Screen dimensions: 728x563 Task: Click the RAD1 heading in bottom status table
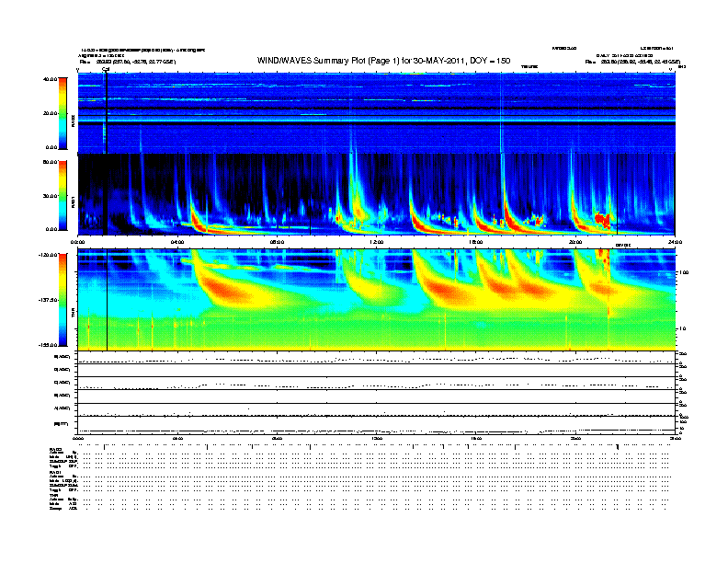click(x=54, y=473)
